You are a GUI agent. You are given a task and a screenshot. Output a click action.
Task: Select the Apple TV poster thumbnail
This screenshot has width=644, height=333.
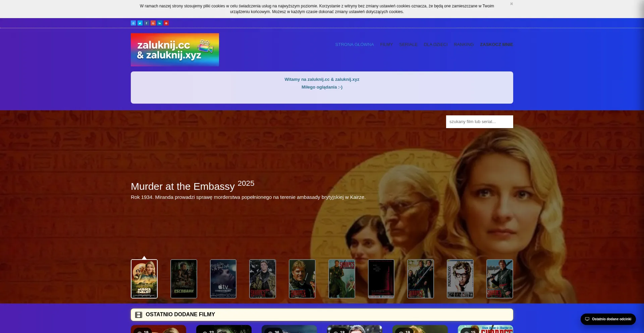click(x=223, y=279)
